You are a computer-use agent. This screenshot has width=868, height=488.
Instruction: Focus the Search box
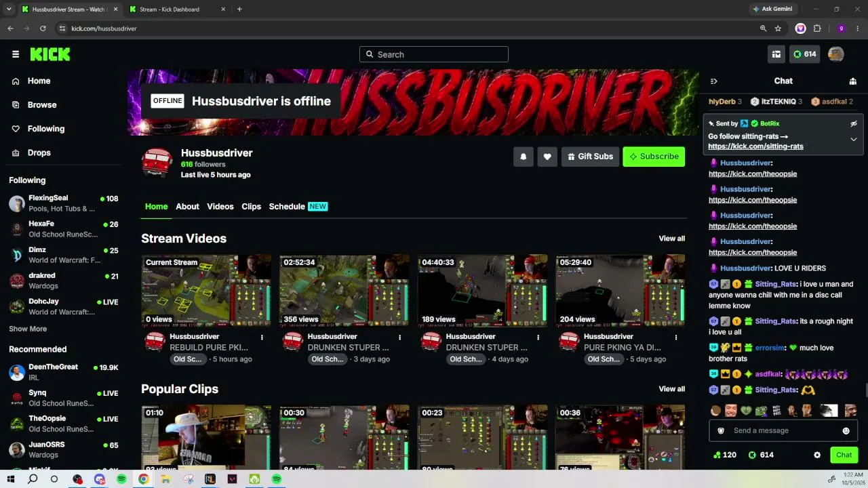[x=434, y=54]
